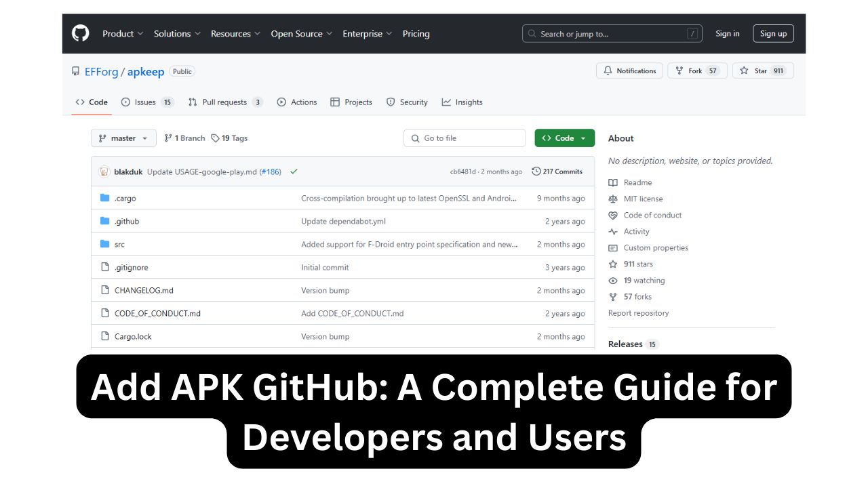Open the master branch dropdown

123,138
